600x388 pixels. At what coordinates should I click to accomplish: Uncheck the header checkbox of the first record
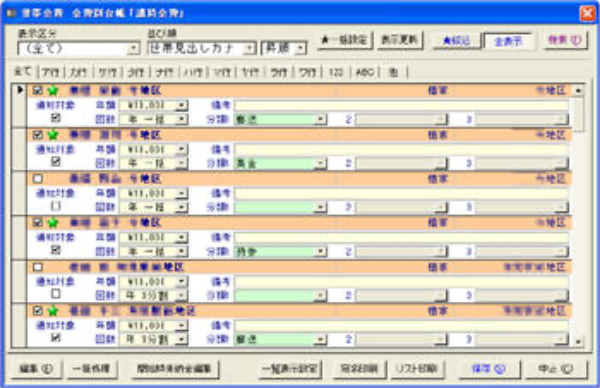tap(38, 91)
